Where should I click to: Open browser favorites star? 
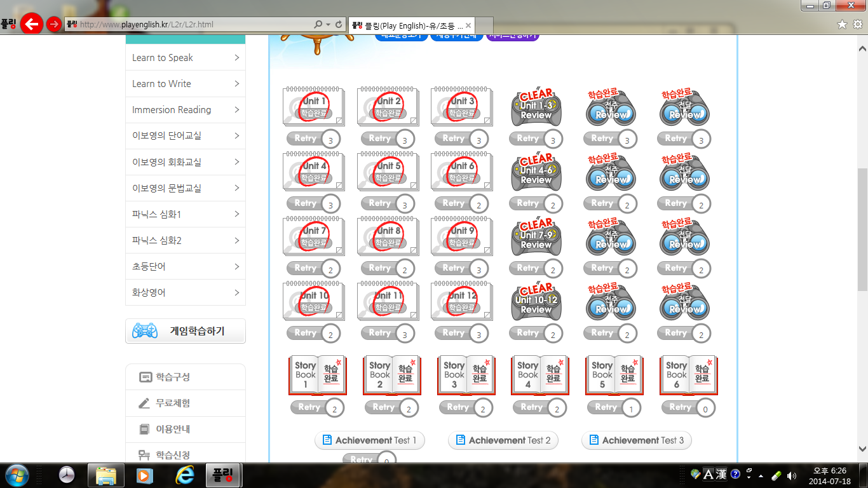coord(843,24)
